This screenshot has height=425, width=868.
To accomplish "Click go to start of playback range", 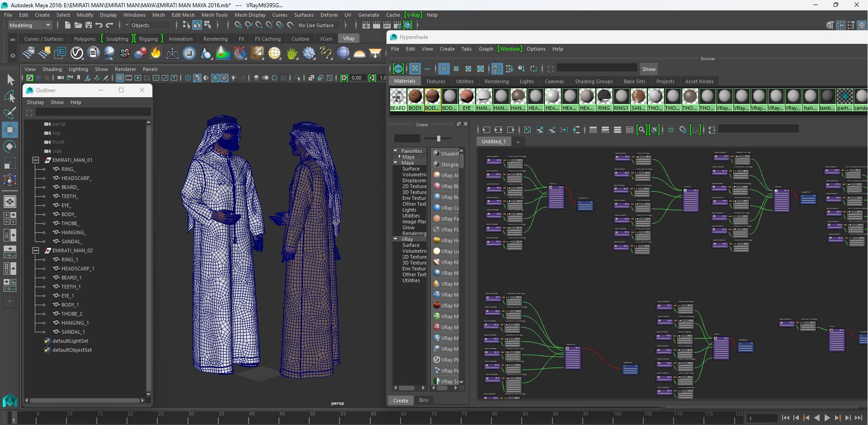I will 785,418.
